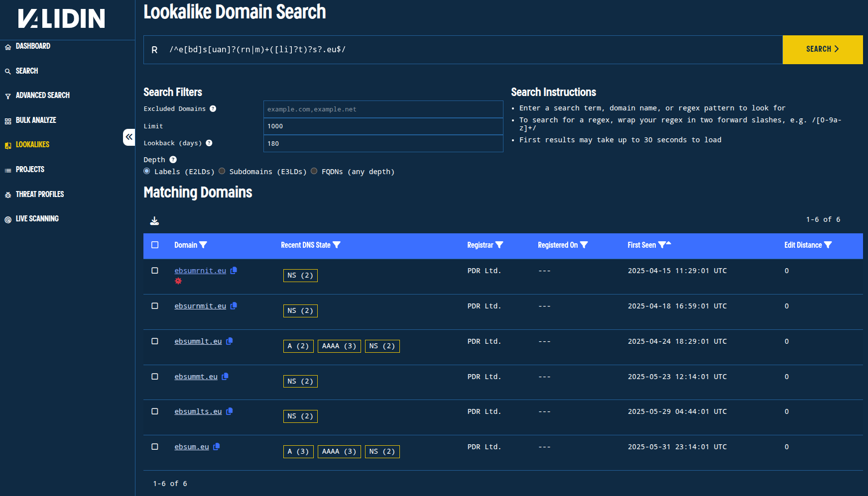Check the ebsumrnit.eu row checkbox
Viewport: 868px width, 496px height.
coord(155,271)
